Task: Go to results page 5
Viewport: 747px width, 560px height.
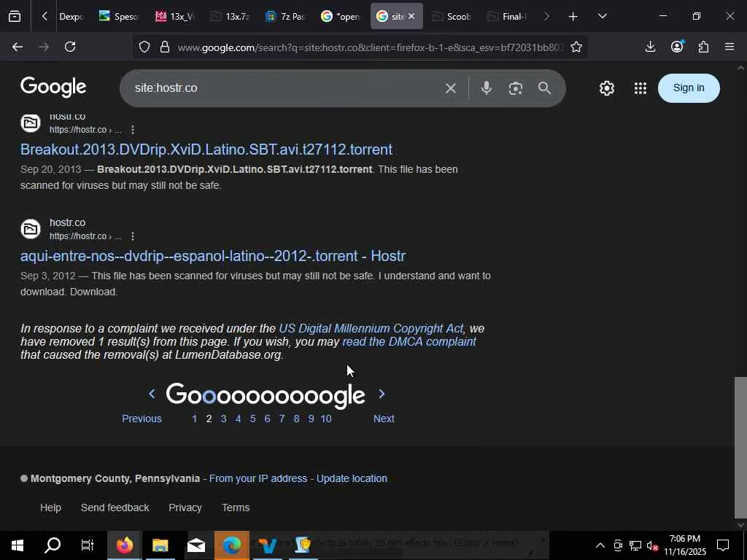Action: click(x=252, y=419)
